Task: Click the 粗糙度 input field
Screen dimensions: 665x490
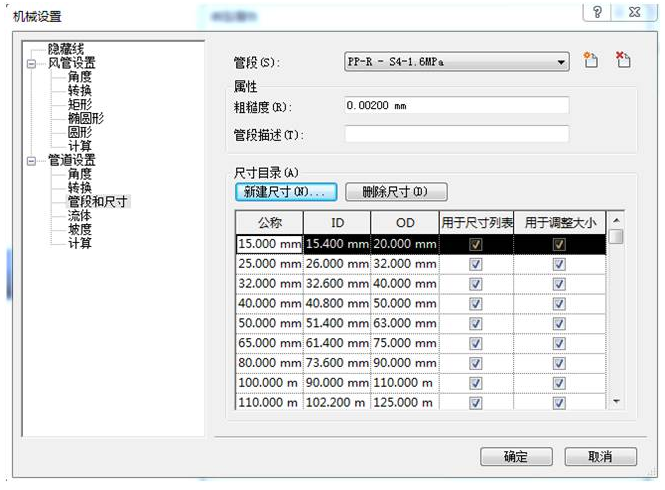Action: [456, 105]
